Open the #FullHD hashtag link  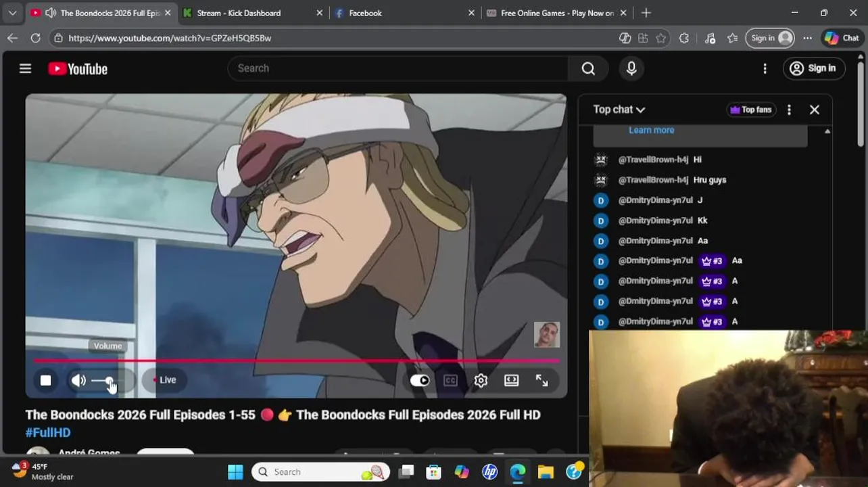pyautogui.click(x=48, y=432)
